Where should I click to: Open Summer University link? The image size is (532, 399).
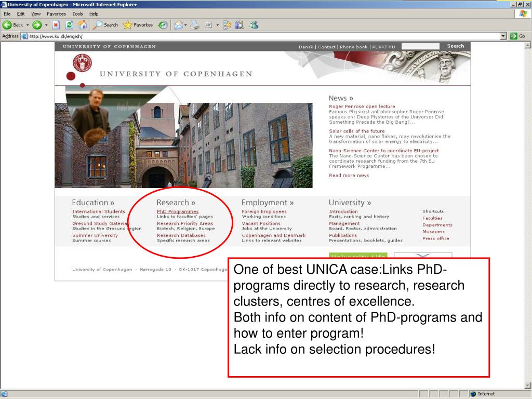click(95, 235)
